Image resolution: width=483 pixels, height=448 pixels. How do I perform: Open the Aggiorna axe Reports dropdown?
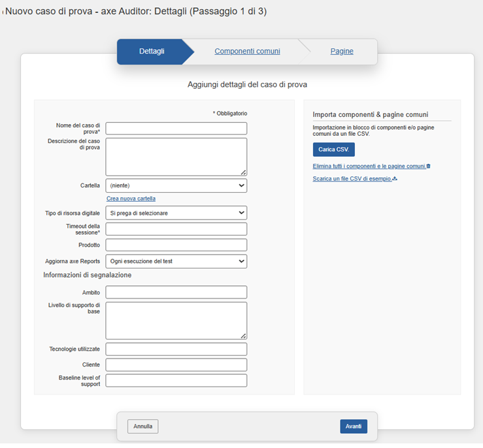click(x=176, y=261)
